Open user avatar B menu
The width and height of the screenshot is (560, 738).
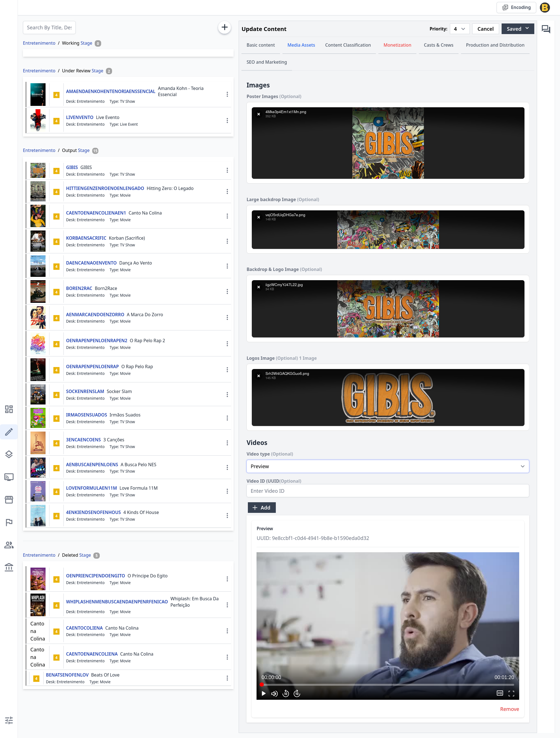coord(545,7)
